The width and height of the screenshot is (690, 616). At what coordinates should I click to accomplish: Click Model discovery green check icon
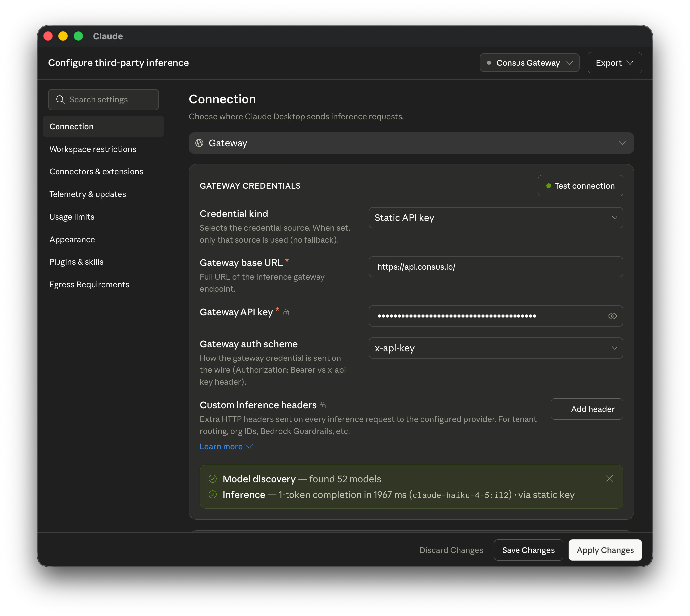click(x=213, y=479)
